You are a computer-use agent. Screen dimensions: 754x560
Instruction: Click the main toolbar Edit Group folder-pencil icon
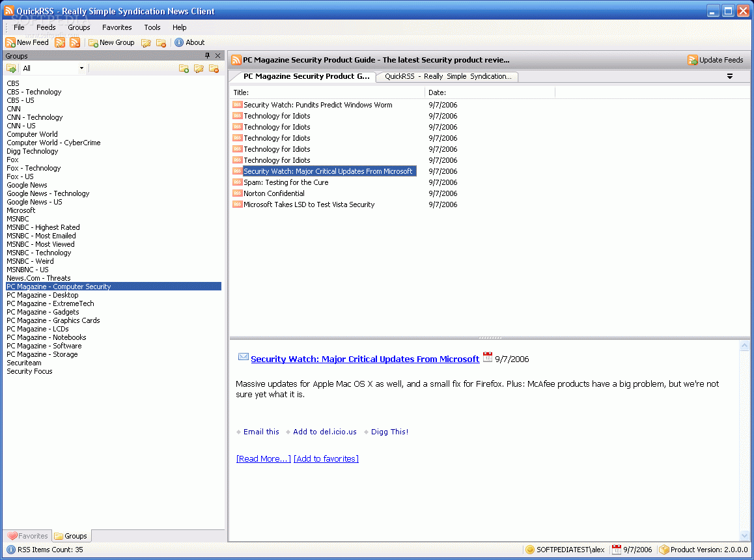(147, 43)
